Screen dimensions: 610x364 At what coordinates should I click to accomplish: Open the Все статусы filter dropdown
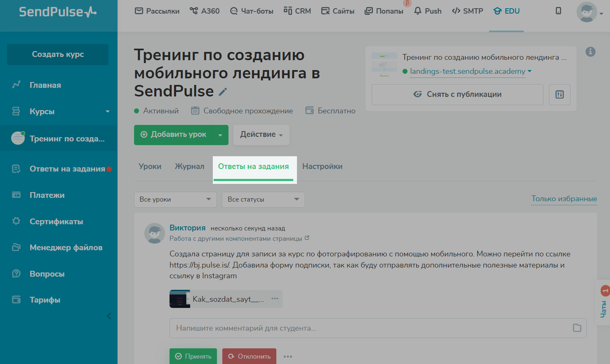263,200
